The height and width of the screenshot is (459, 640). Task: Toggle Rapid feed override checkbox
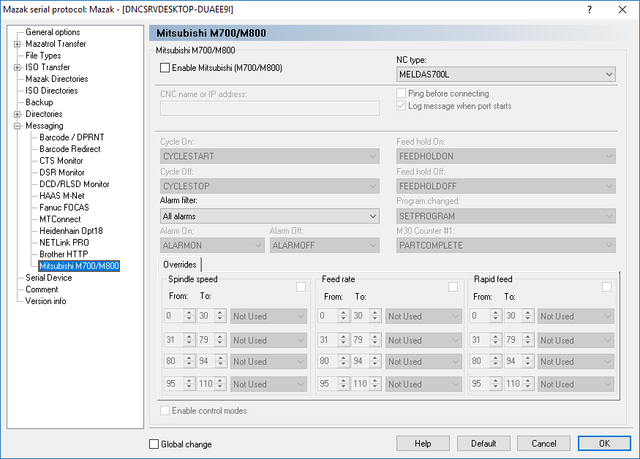(607, 287)
